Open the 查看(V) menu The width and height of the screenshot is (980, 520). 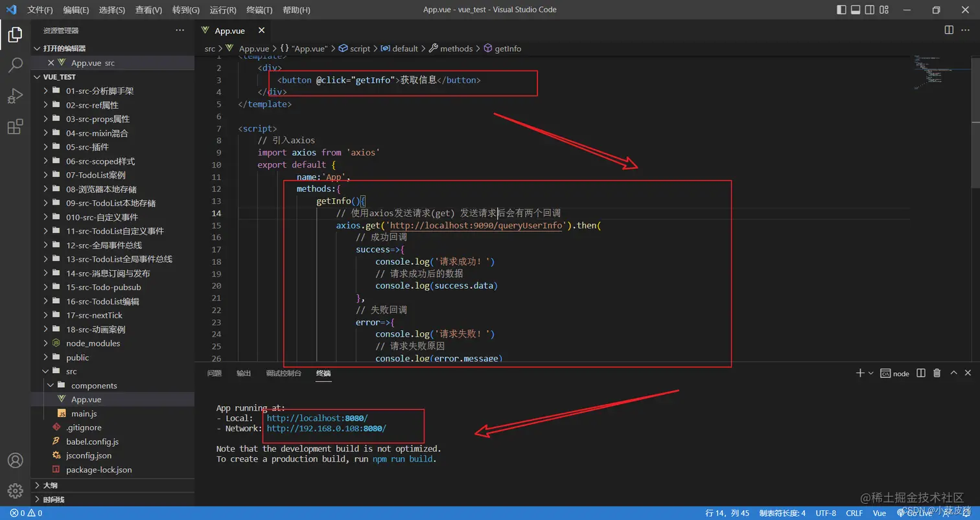pyautogui.click(x=149, y=10)
